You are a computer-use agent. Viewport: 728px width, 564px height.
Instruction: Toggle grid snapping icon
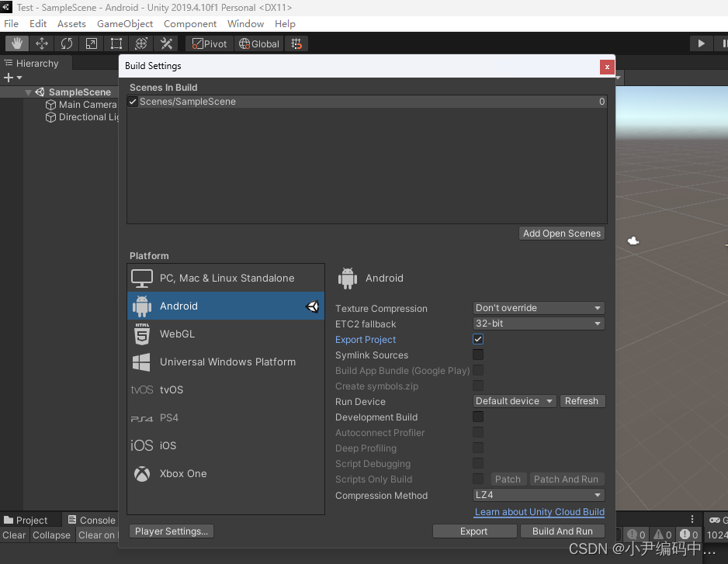296,43
